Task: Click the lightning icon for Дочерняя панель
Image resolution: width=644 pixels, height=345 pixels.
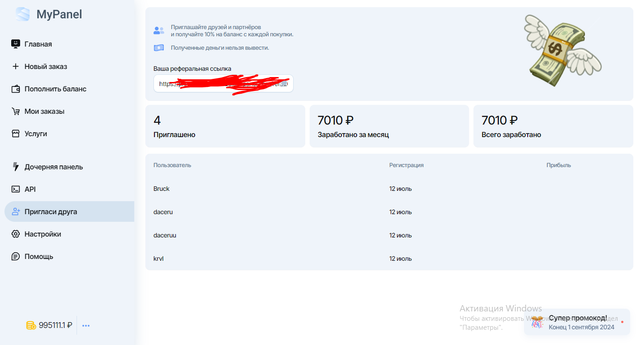Action: 16,167
